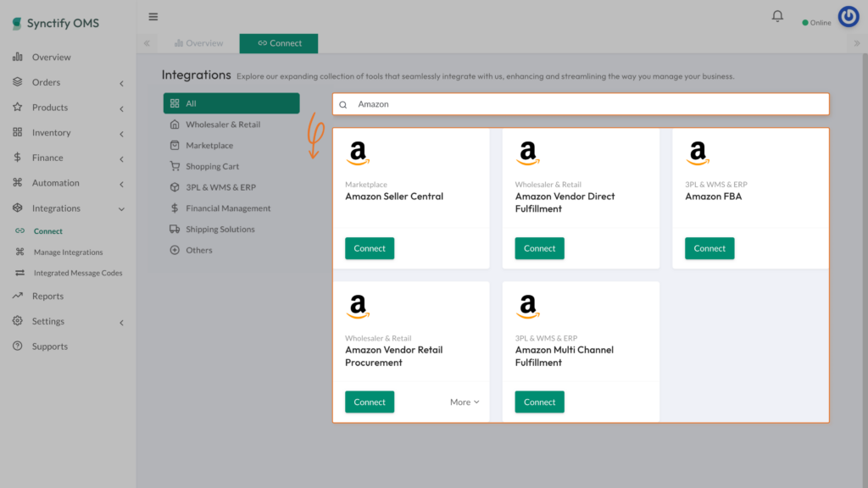Connect Amazon Vendor Retail Procurement

[x=370, y=402]
